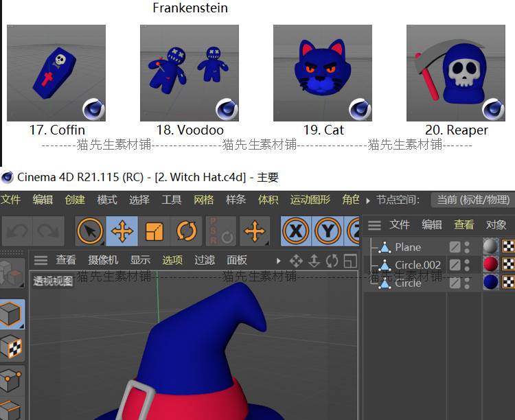515x420 pixels.
Task: Click viewport pan navigation icon
Action: point(296,261)
